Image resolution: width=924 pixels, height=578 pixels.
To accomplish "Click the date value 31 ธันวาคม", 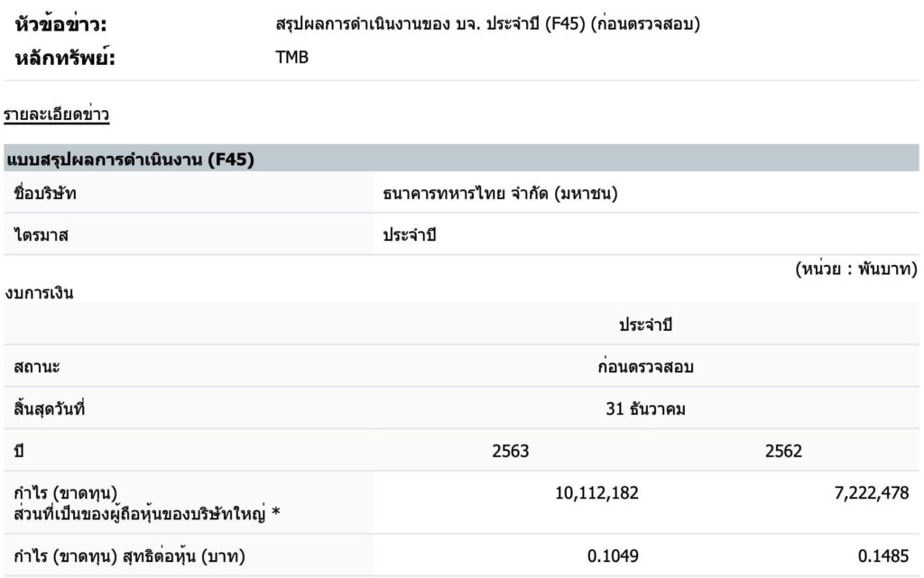I will (x=645, y=408).
